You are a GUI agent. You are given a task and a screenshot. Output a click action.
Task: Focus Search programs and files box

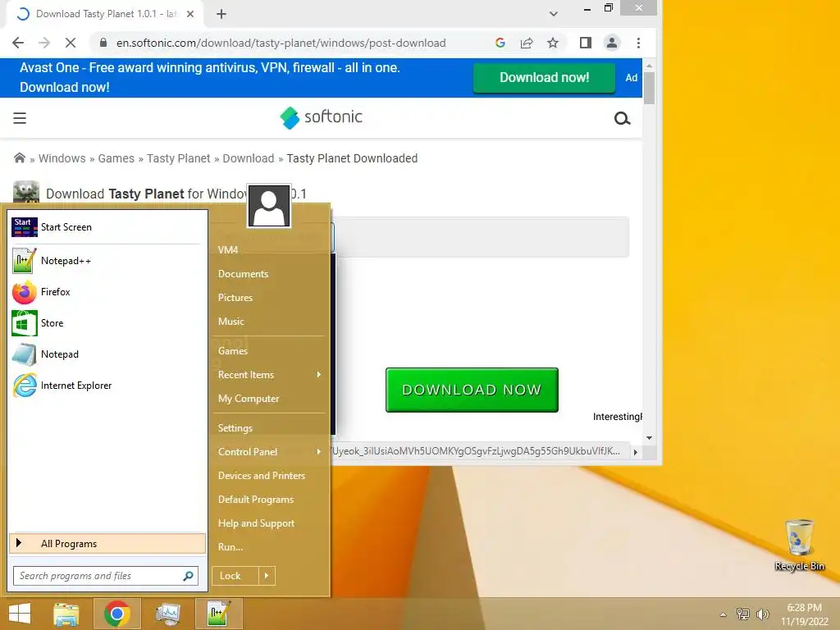click(106, 576)
